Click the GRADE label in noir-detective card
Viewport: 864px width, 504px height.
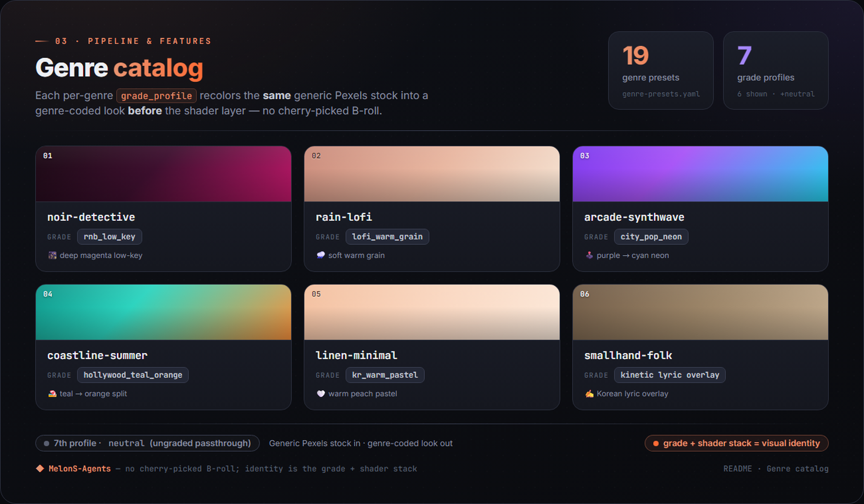pos(59,237)
